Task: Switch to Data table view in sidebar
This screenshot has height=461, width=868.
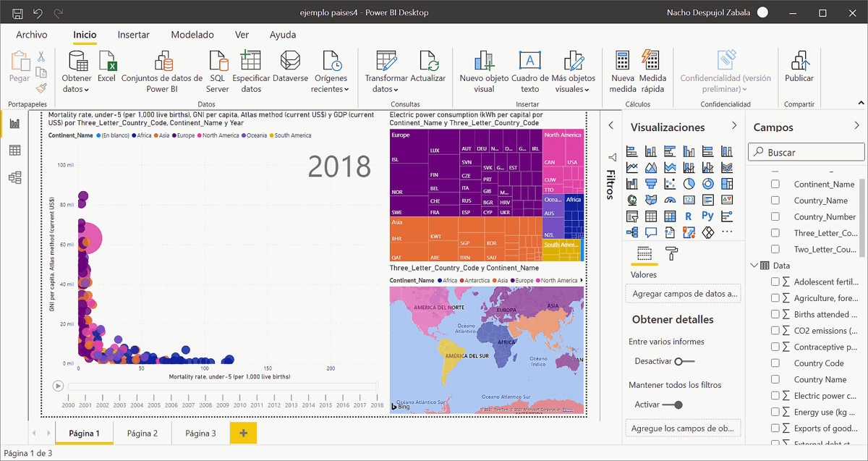Action: (x=14, y=151)
